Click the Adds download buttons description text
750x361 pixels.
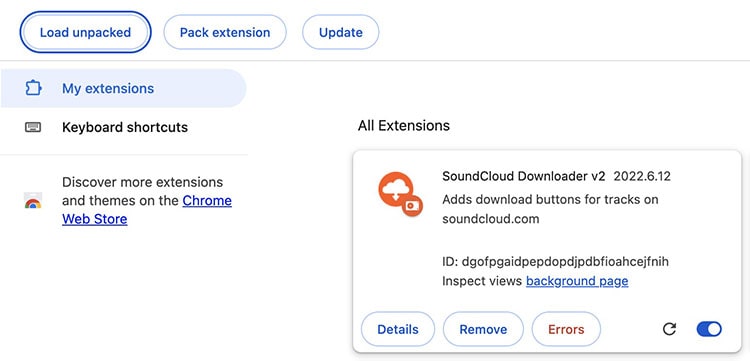(550, 209)
